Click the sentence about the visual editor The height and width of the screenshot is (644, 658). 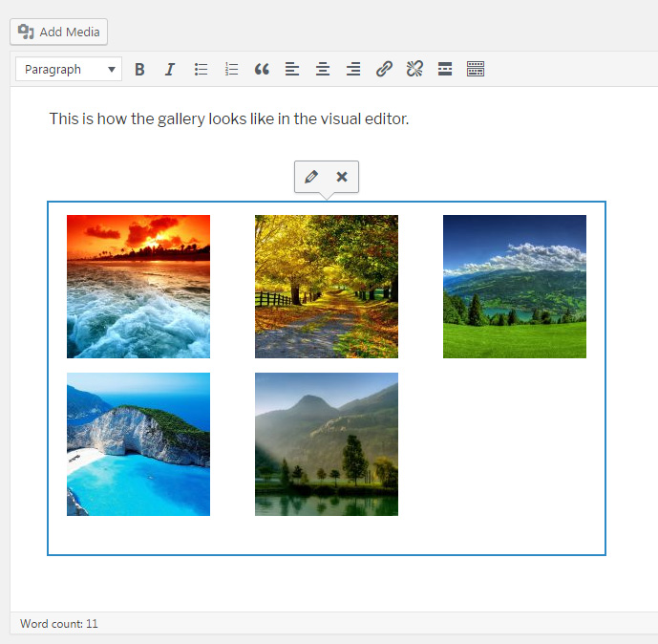pyautogui.click(x=229, y=119)
